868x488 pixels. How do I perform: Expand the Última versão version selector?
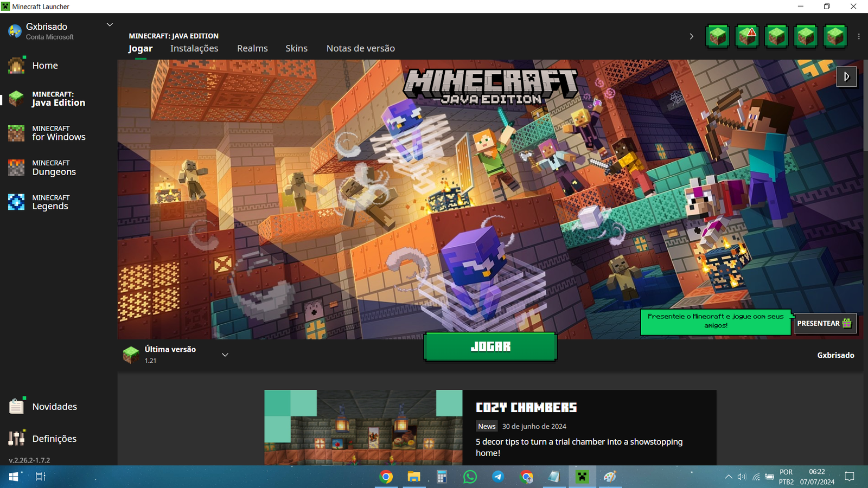tap(225, 355)
